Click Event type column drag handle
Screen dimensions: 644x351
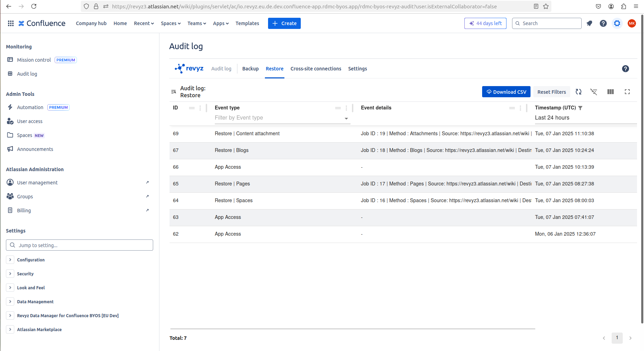point(338,108)
